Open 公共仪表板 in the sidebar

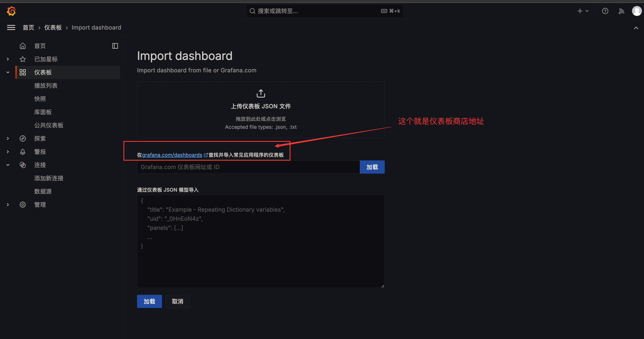pos(49,125)
